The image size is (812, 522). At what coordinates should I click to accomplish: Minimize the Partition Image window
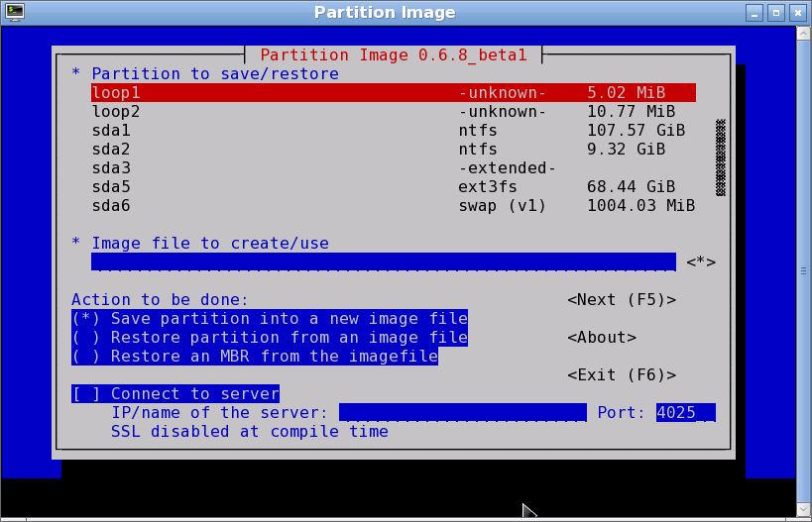coord(754,13)
